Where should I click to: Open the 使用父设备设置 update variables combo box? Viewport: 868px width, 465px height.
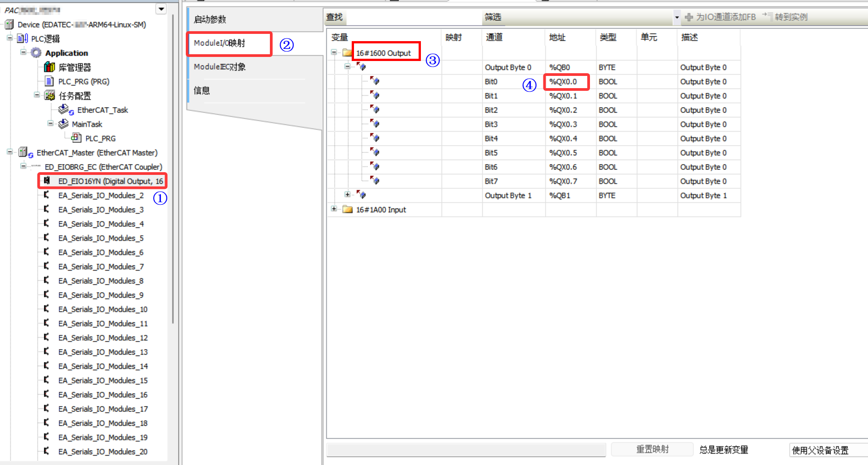pos(827,450)
